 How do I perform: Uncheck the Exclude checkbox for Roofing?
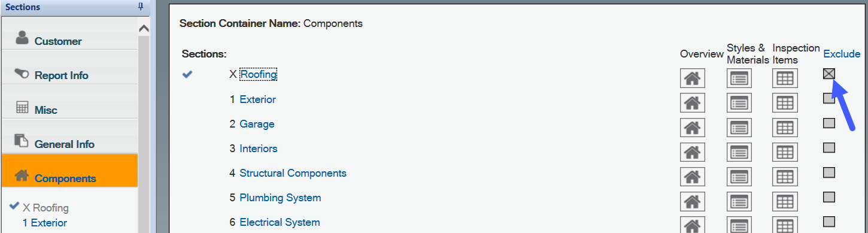829,74
